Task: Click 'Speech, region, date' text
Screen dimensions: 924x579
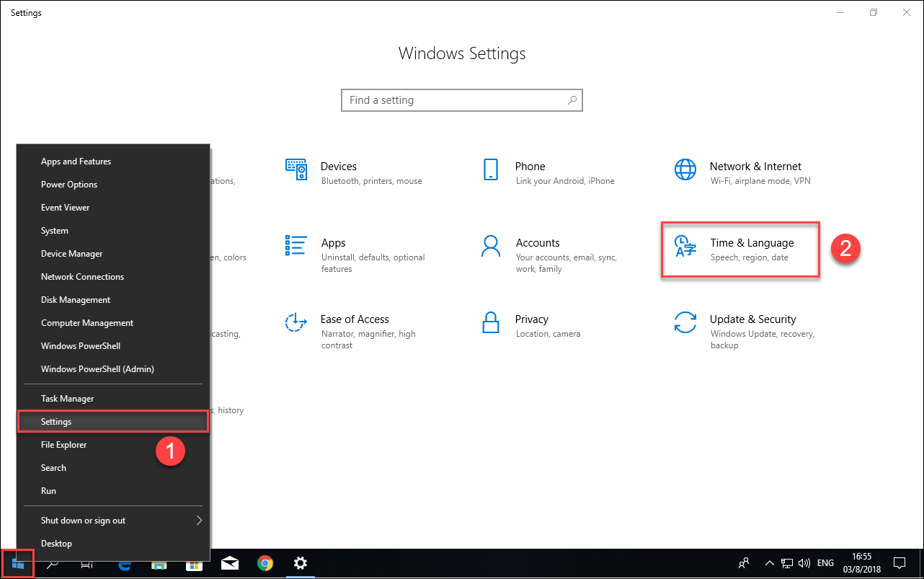Action: (x=750, y=257)
